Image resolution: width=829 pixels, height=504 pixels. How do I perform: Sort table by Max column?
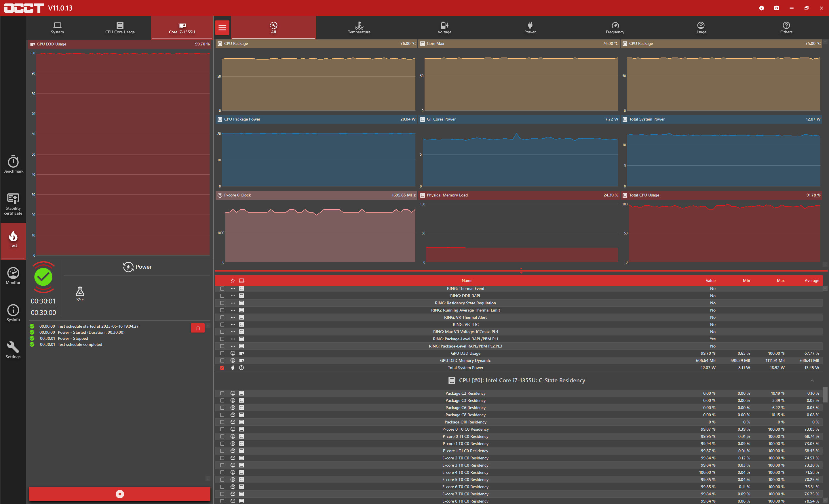pyautogui.click(x=781, y=281)
